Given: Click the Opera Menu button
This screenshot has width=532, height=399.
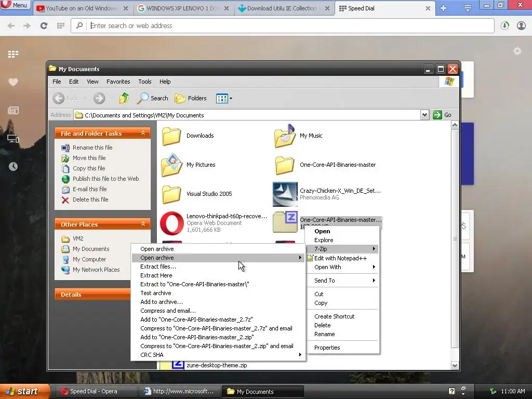Looking at the screenshot, I should click(15, 5).
